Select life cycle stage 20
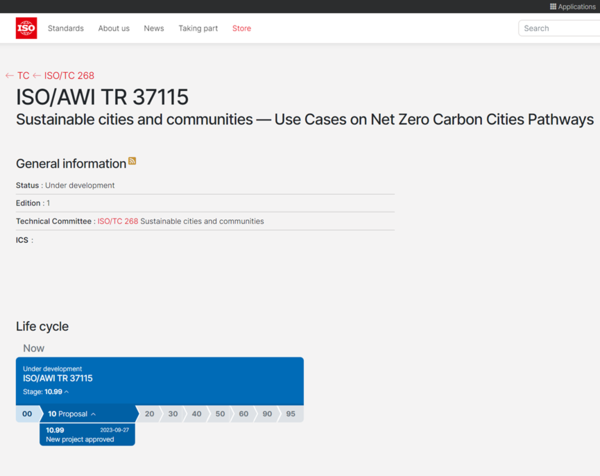 pos(149,414)
